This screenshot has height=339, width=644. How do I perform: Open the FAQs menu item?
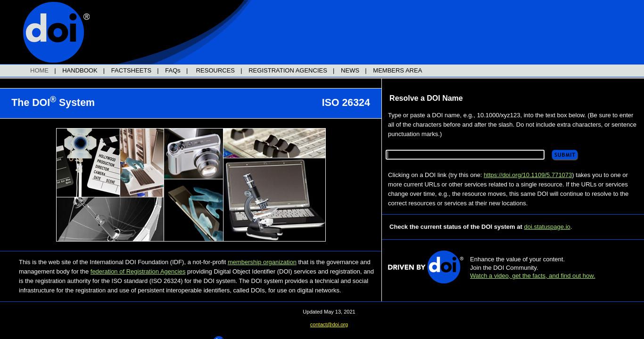pos(173,71)
